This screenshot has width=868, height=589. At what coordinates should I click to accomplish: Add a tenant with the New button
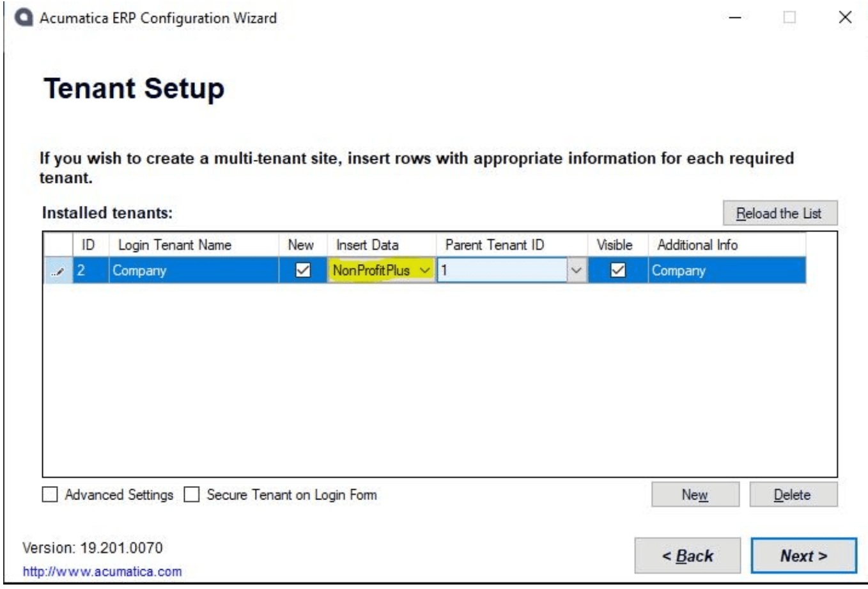(x=695, y=494)
